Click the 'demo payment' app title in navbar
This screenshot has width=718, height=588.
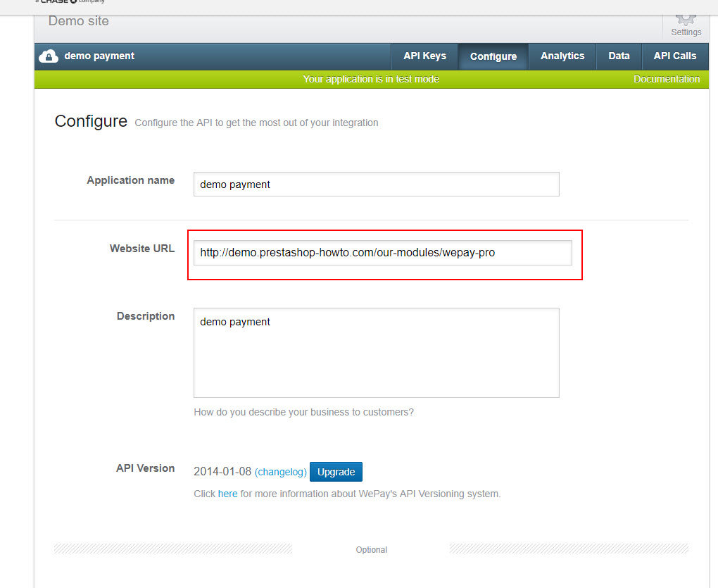point(99,56)
